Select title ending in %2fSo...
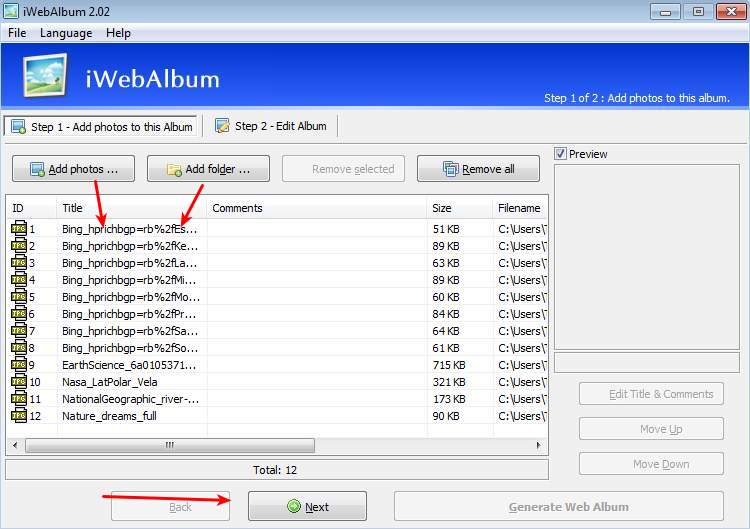 (130, 348)
